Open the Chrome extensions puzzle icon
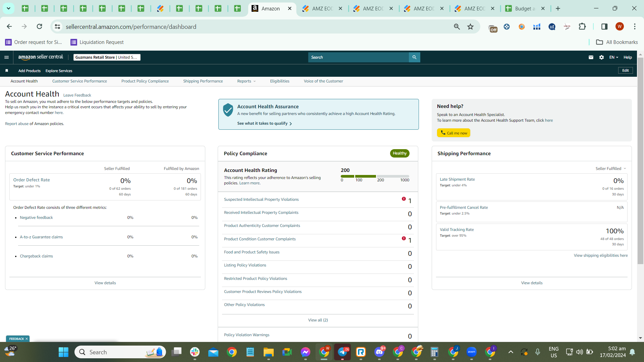 click(x=582, y=26)
